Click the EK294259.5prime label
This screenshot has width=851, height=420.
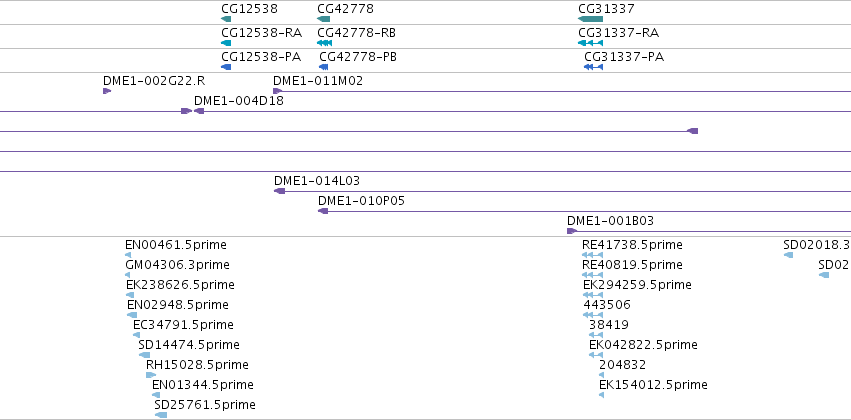[x=638, y=285]
